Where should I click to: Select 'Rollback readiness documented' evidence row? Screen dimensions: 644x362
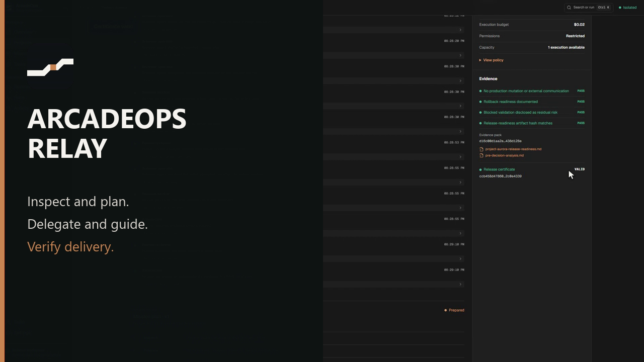(511, 102)
